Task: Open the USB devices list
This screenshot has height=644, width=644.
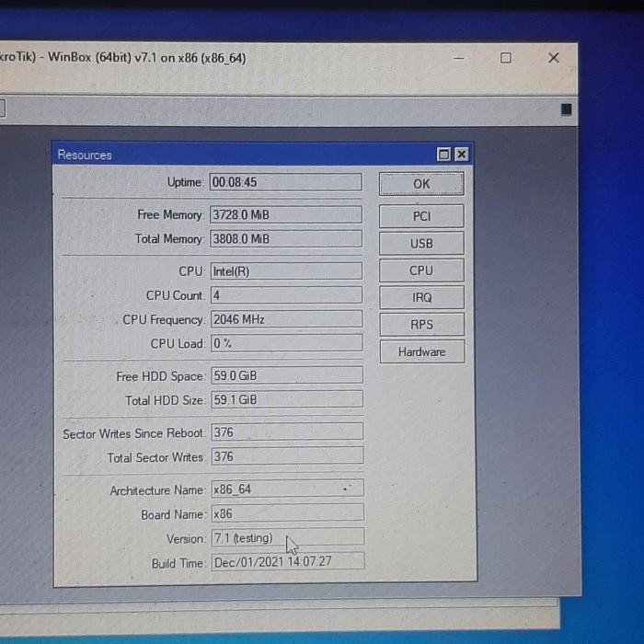Action: pyautogui.click(x=421, y=243)
